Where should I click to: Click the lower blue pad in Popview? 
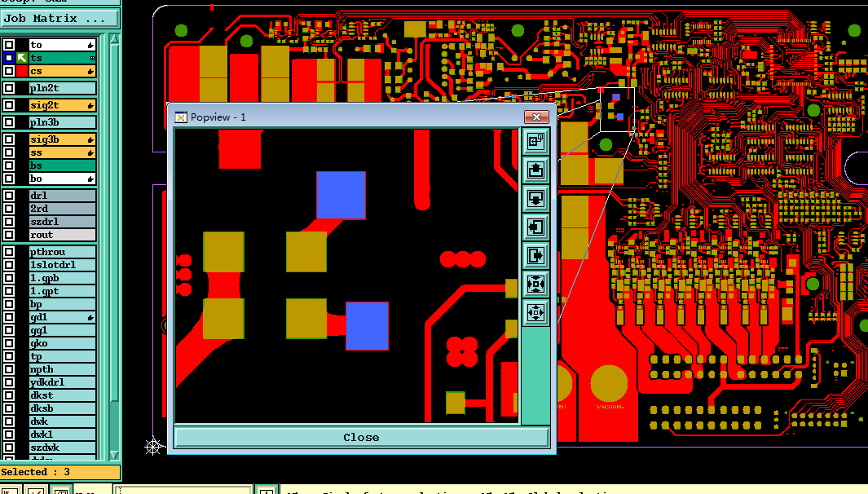click(x=367, y=325)
